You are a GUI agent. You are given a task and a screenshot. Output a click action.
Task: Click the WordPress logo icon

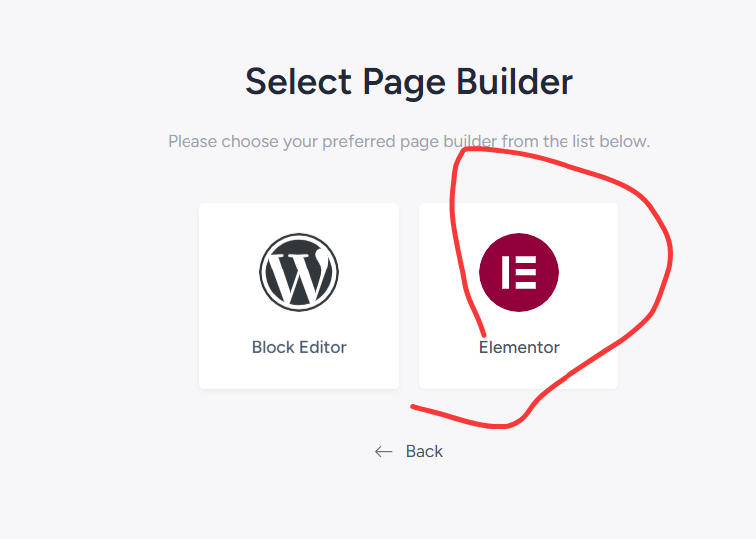click(x=299, y=272)
